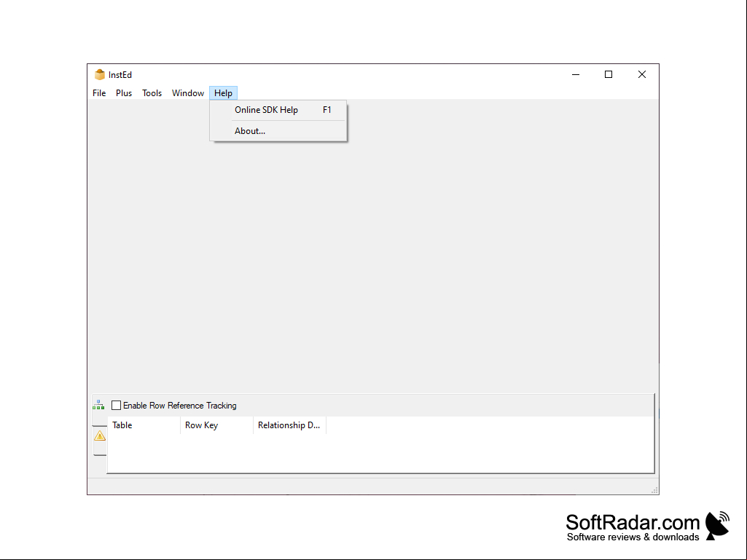Click the window resize grip corner
747x560 pixels.
click(x=654, y=490)
